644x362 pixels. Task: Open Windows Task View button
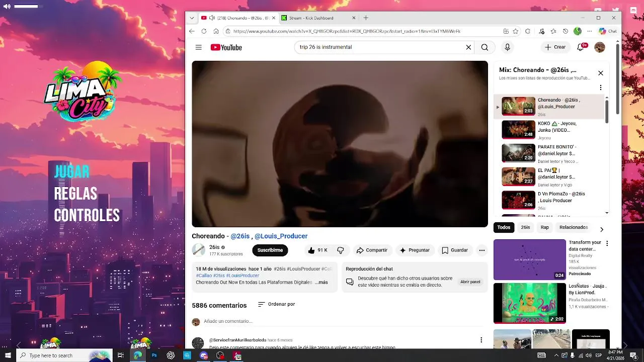click(x=120, y=355)
